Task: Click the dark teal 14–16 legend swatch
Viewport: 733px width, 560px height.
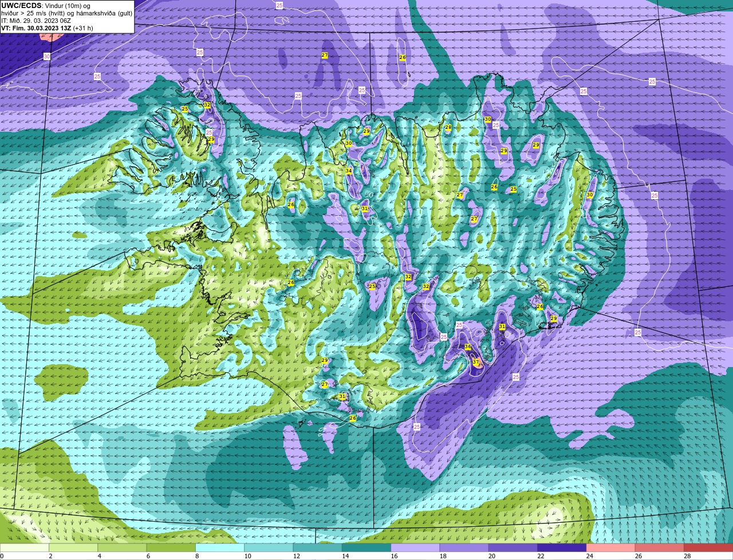Action: tap(367, 547)
